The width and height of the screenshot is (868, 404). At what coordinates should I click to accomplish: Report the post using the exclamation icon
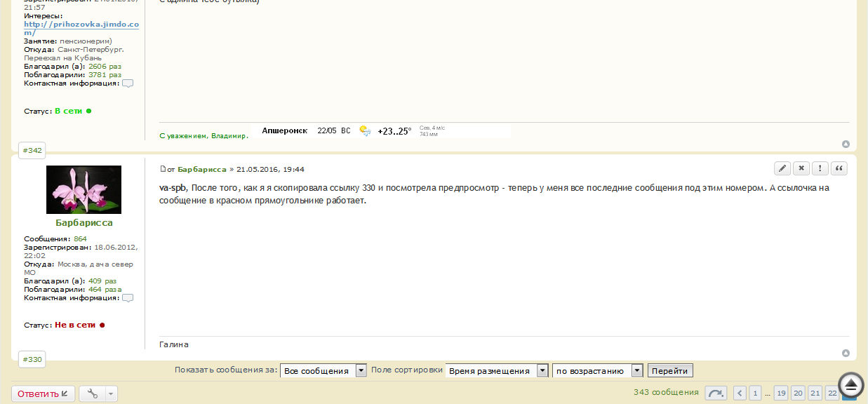click(820, 168)
